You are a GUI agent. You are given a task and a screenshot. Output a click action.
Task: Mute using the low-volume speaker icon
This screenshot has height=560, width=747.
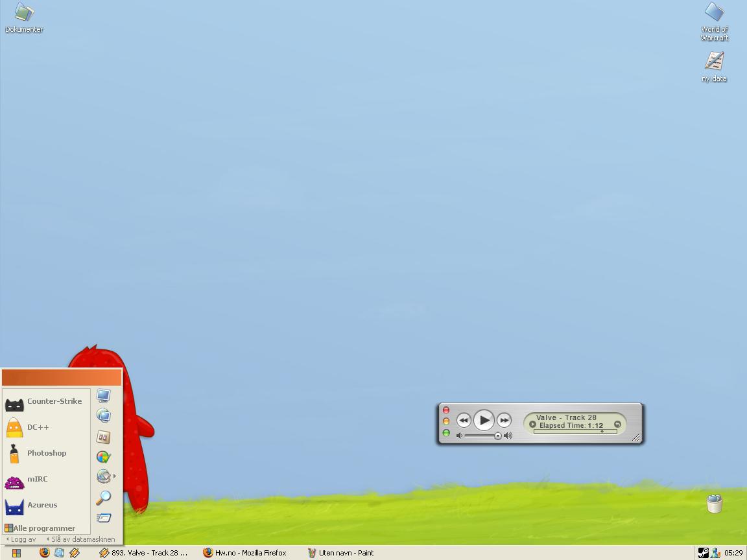coord(459,436)
